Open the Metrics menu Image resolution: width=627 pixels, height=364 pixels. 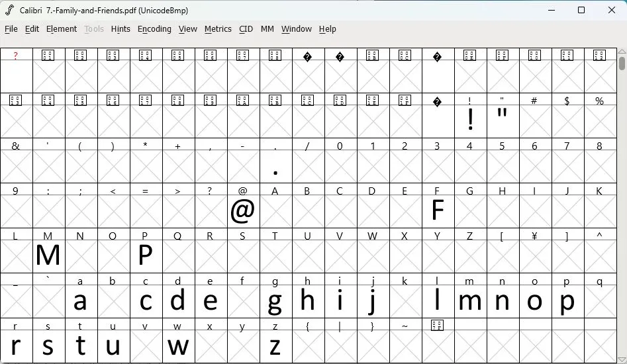(218, 28)
